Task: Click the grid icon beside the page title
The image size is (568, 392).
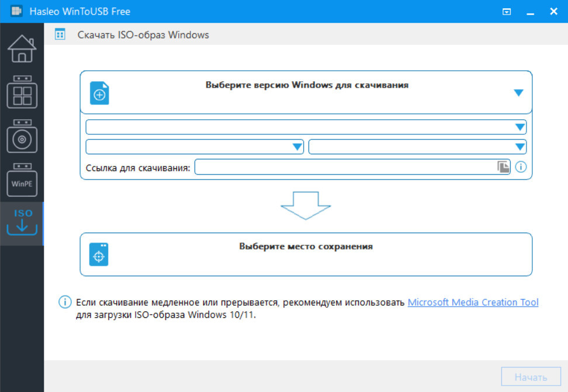Action: pos(60,34)
